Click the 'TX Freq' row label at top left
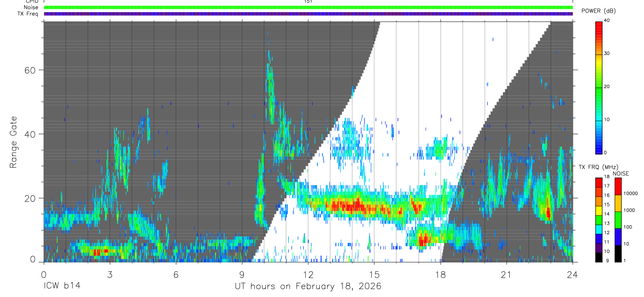Screen dimensions: 644x297 pos(29,14)
